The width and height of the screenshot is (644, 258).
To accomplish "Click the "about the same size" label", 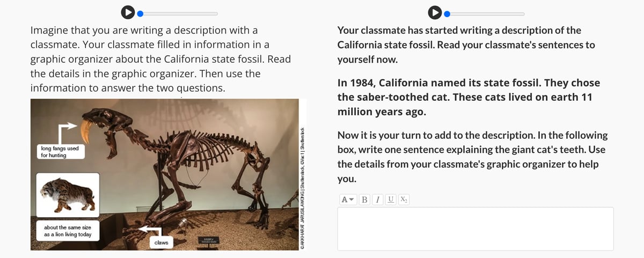I will point(68,231).
